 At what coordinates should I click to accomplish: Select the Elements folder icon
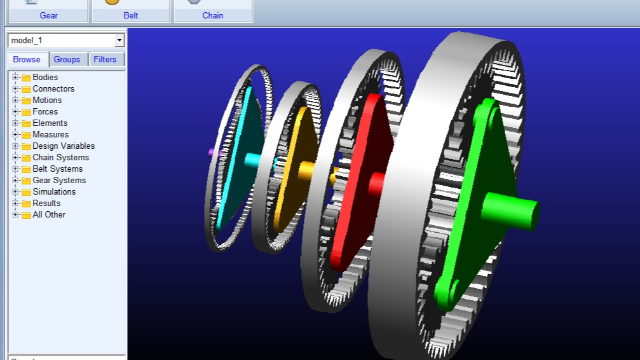(x=26, y=123)
